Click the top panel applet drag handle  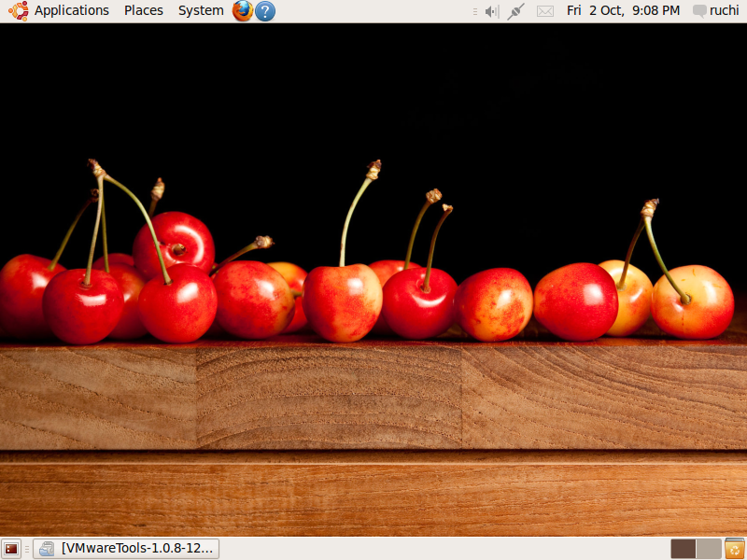(475, 11)
